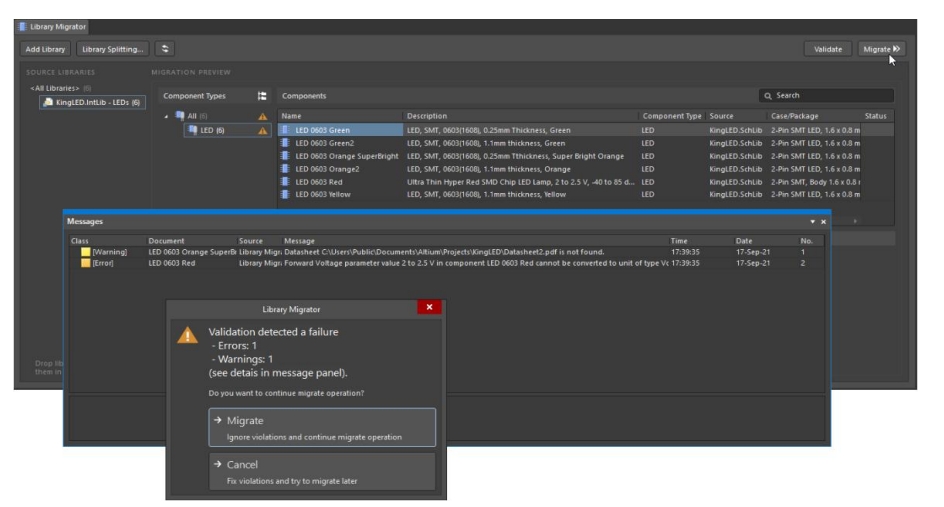Viewport: 944px width, 507px height.
Task: Click component icon beside LED 0603 Green2
Action: tap(285, 143)
